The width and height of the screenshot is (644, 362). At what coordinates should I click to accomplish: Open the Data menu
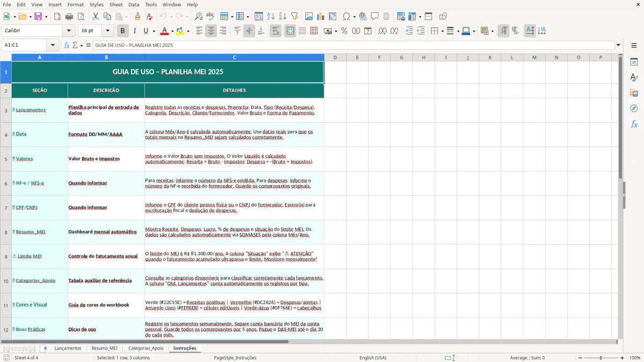(134, 4)
